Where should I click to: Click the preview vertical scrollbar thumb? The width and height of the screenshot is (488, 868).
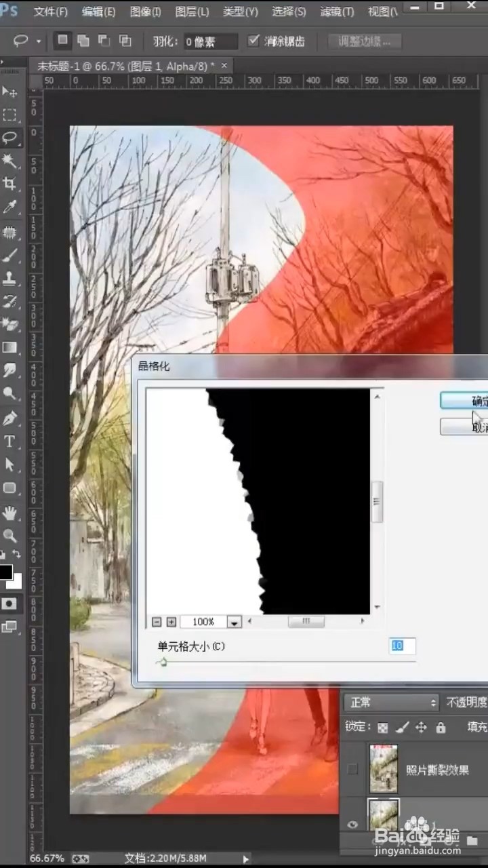click(378, 502)
